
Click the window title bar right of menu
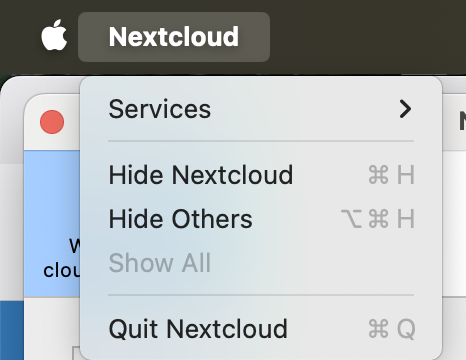point(454,121)
